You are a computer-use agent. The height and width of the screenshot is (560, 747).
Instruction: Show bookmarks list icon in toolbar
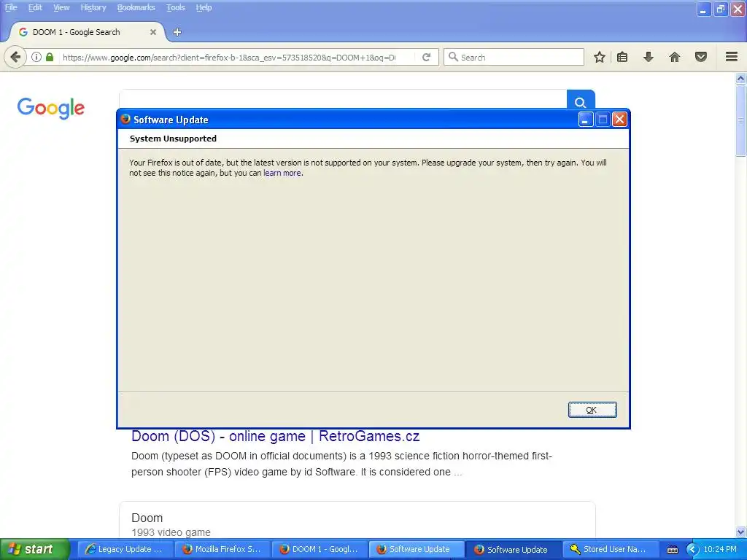pyautogui.click(x=622, y=57)
